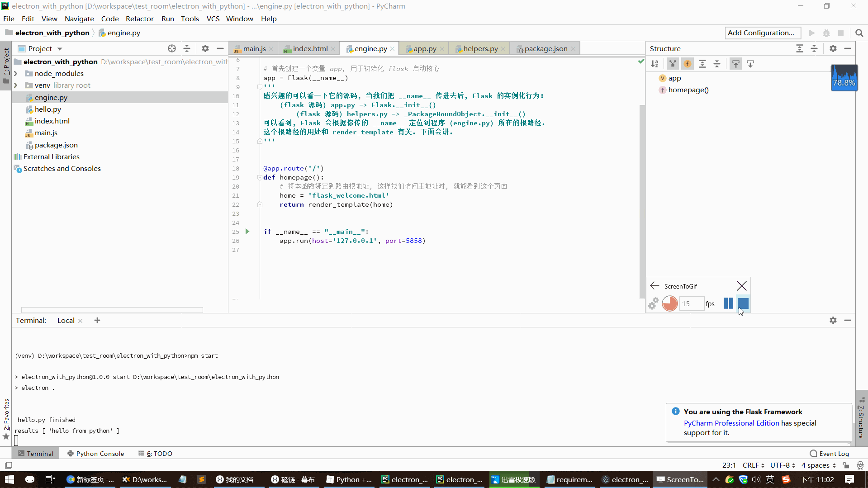Click the Search Everywhere magnifier icon
Image resolution: width=868 pixels, height=488 pixels.
tap(859, 33)
